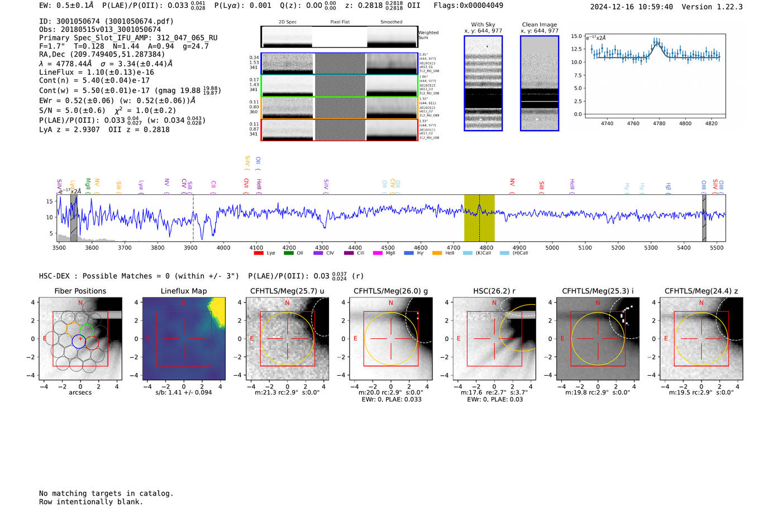Click the Cont(n) = 5.40(±0.04)e-17 value
782x532 pixels.
tap(94, 80)
